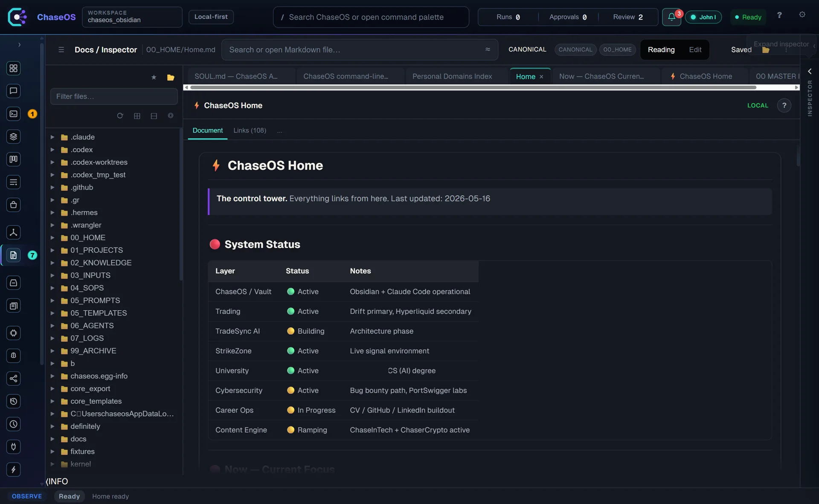Open the kanban board icon in the sidebar
This screenshot has height=504, width=819.
pos(13,159)
